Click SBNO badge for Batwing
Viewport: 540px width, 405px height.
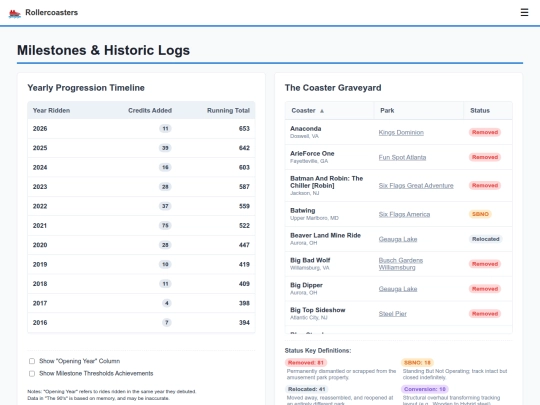pos(480,214)
